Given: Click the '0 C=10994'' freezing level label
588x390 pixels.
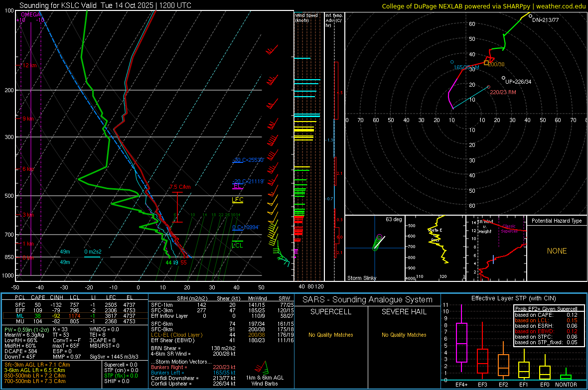Looking at the screenshot, I should click(x=246, y=227).
